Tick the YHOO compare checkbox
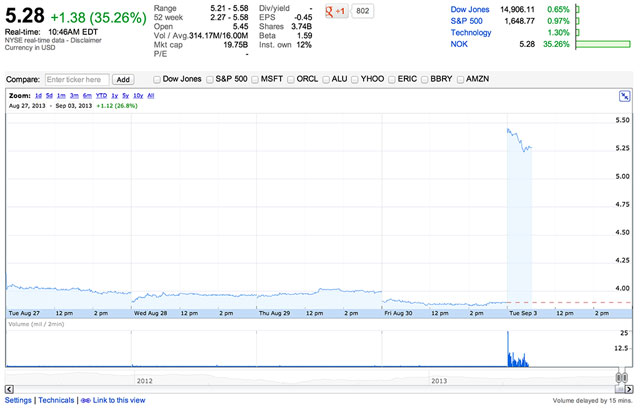 (355, 80)
